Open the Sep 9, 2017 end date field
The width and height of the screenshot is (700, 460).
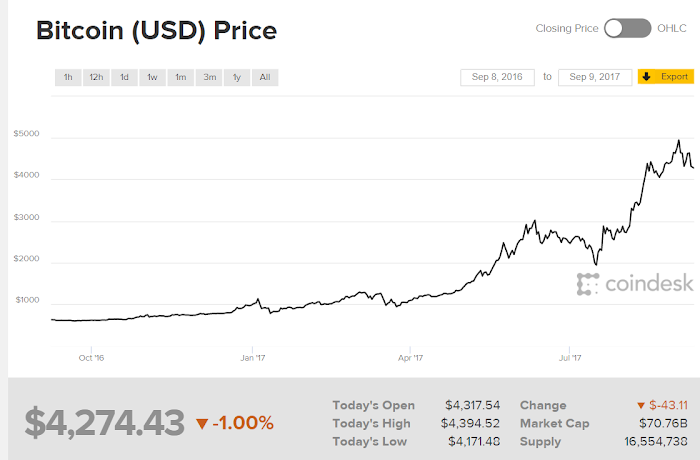click(x=595, y=77)
